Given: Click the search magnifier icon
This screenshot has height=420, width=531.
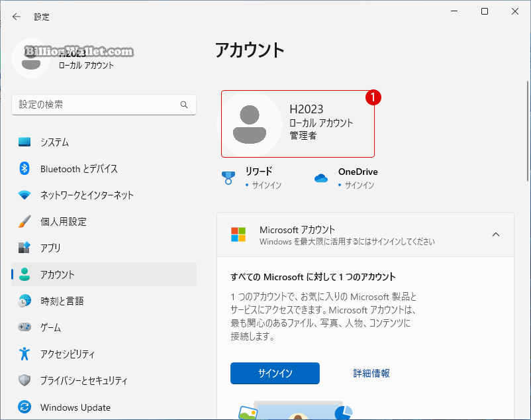Looking at the screenshot, I should [184, 105].
